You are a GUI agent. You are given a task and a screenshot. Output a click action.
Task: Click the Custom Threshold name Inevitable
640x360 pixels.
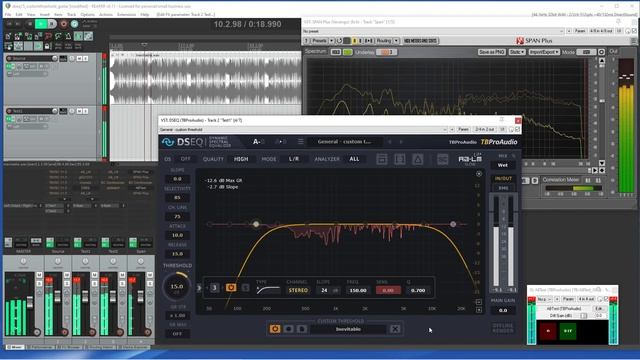[x=348, y=329]
